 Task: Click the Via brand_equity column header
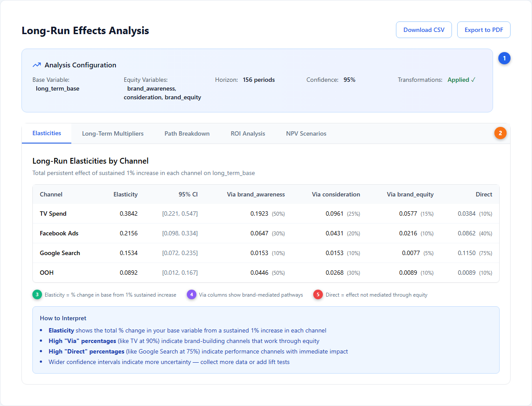pyautogui.click(x=410, y=194)
